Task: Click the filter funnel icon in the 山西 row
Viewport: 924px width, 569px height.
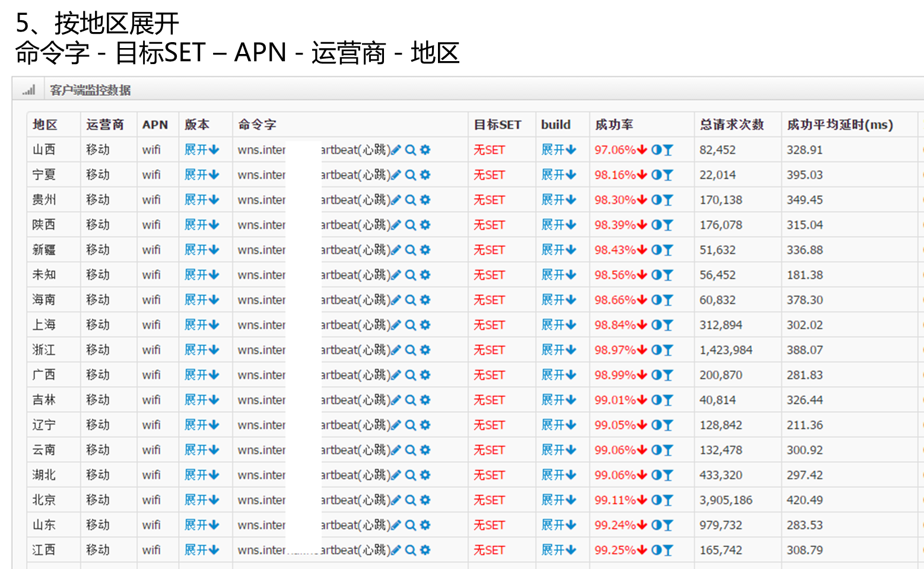Action: coord(668,150)
